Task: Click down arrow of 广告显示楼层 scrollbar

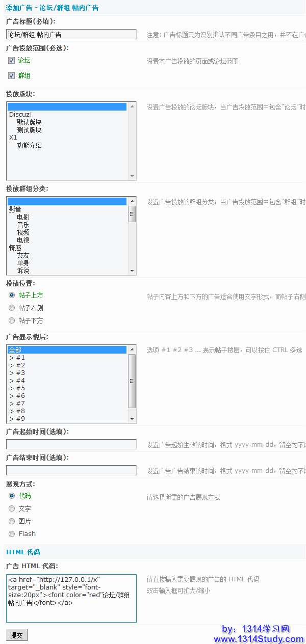Action: 132,419
